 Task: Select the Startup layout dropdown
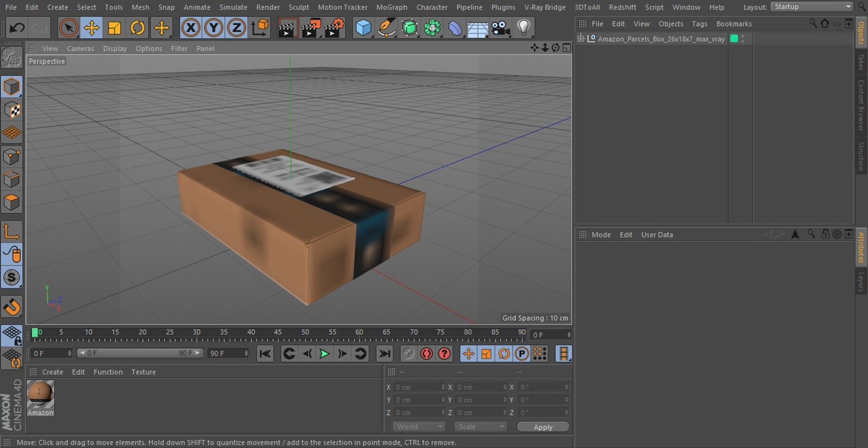click(x=811, y=7)
